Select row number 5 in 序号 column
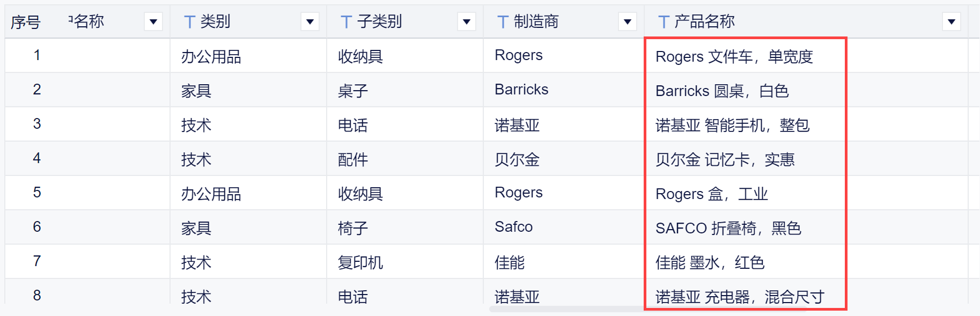Screen dimensions: 980x316 pos(36,193)
